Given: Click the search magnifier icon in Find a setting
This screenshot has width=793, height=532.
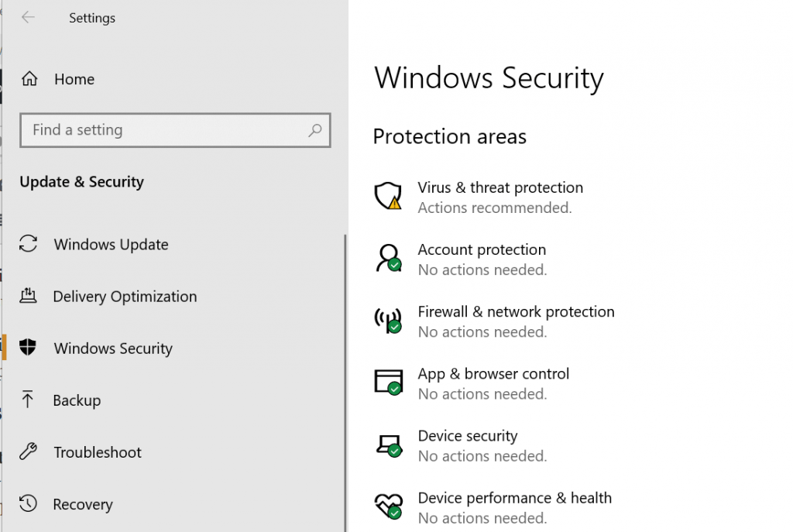Looking at the screenshot, I should (x=314, y=130).
